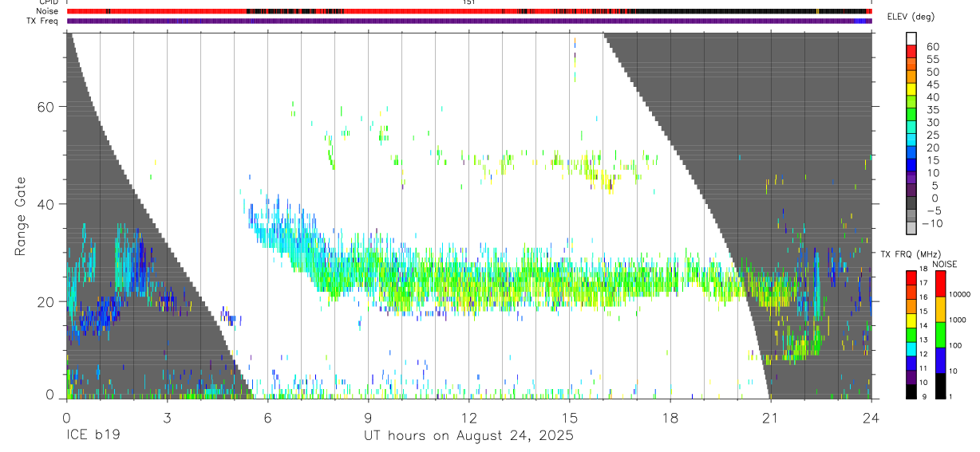Screen dimensions: 980x452
Task: Click the 60 range gate axis label
Action: pos(45,106)
